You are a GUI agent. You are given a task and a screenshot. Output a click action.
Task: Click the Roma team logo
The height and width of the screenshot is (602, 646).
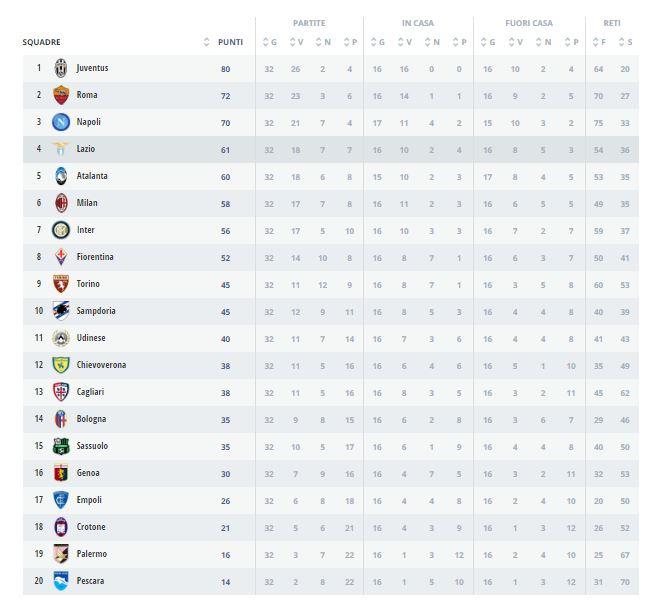[60, 96]
